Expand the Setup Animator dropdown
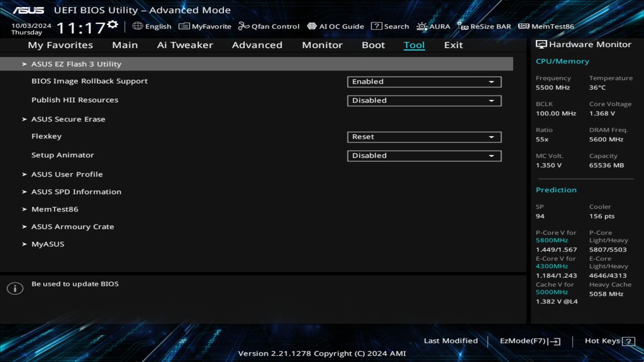644x362 pixels. [424, 155]
